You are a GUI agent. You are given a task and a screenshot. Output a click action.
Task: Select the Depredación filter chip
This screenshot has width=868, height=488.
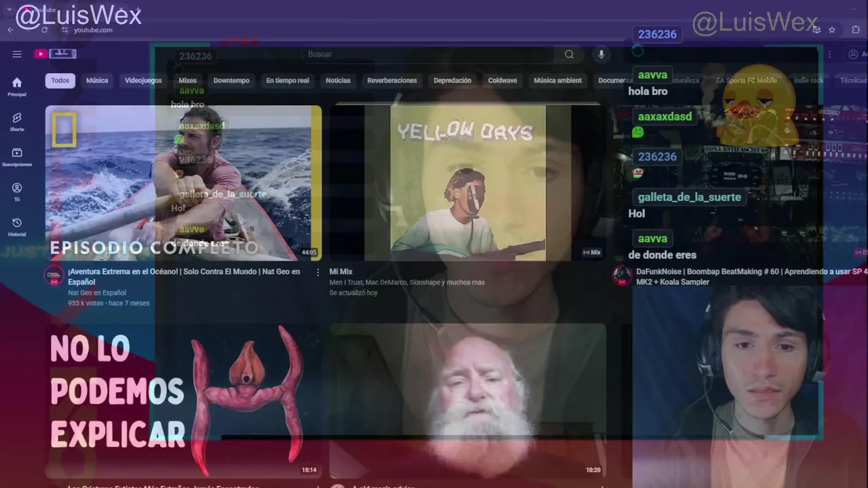tap(452, 81)
